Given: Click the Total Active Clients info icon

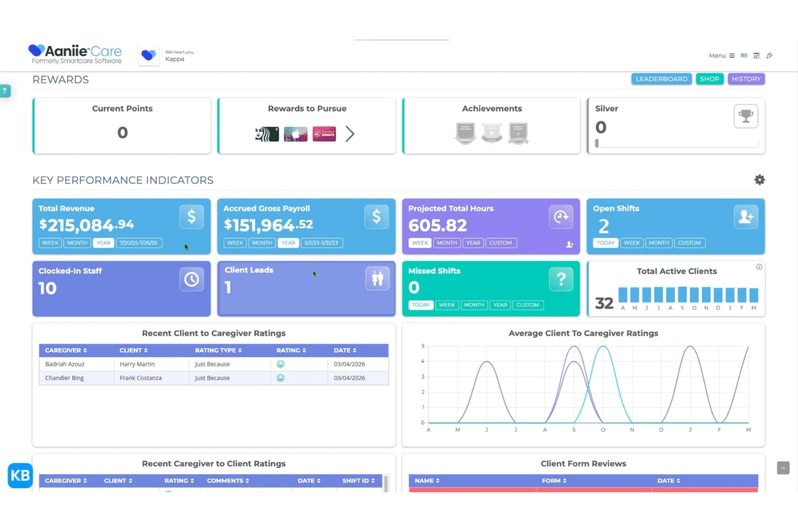Looking at the screenshot, I should (x=759, y=267).
